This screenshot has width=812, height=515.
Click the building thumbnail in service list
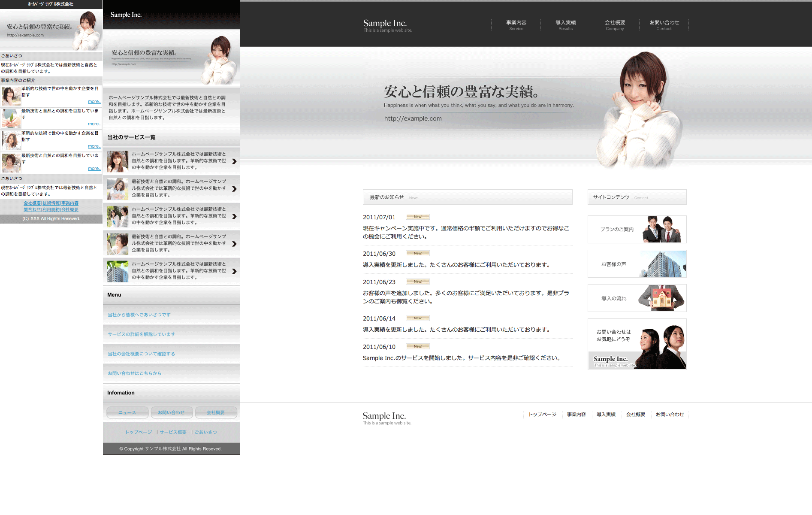click(118, 271)
